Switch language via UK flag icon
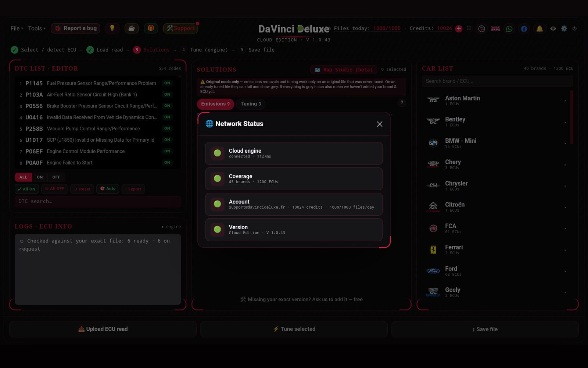The image size is (588, 368). (495, 29)
